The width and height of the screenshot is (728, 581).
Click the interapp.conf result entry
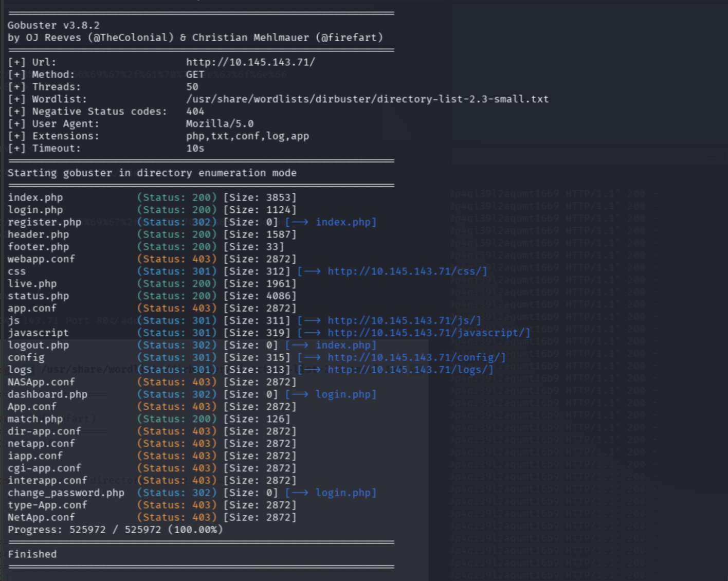47,481
